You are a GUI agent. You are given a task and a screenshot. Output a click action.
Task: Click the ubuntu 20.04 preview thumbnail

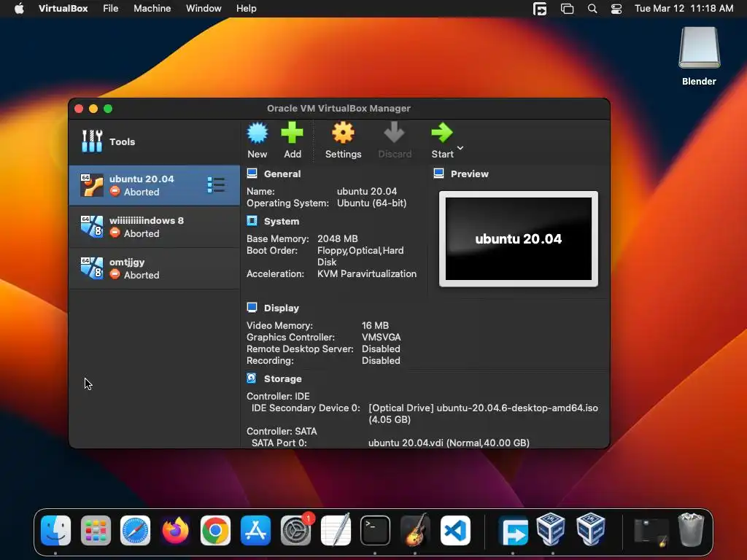(519, 239)
